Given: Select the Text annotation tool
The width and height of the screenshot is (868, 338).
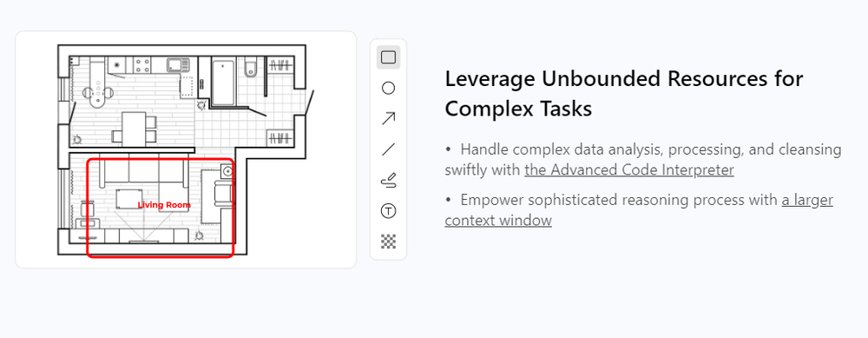Looking at the screenshot, I should pos(389,210).
